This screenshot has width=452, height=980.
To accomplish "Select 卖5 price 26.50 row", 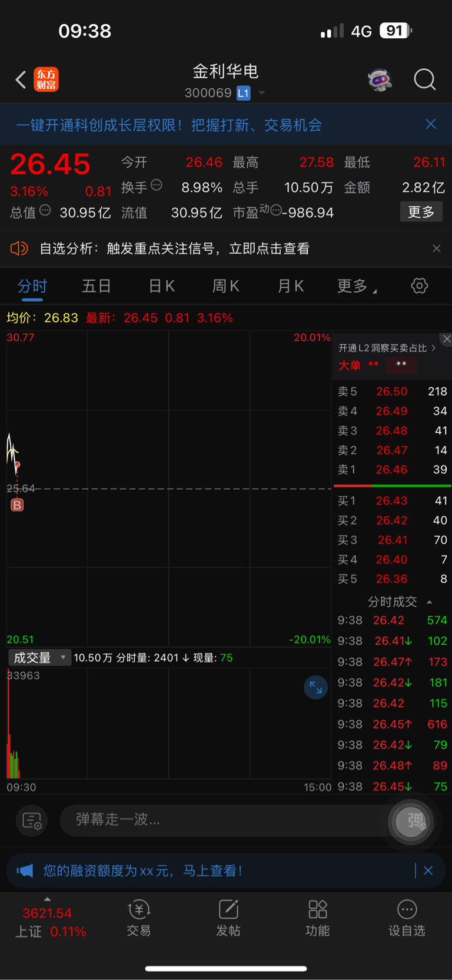I will tap(393, 391).
